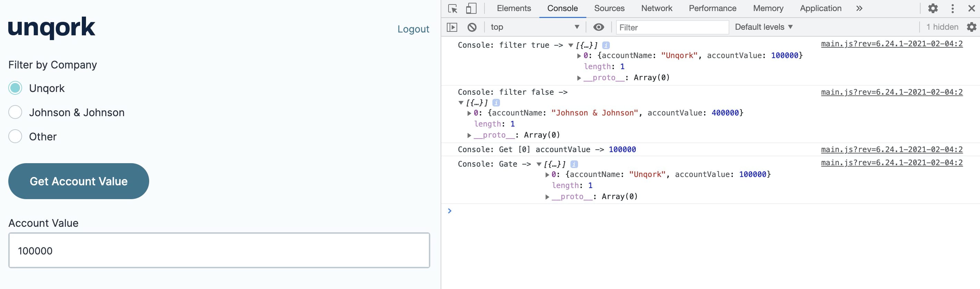980x289 pixels.
Task: Expand __proto__ under Gate array
Action: point(547,197)
